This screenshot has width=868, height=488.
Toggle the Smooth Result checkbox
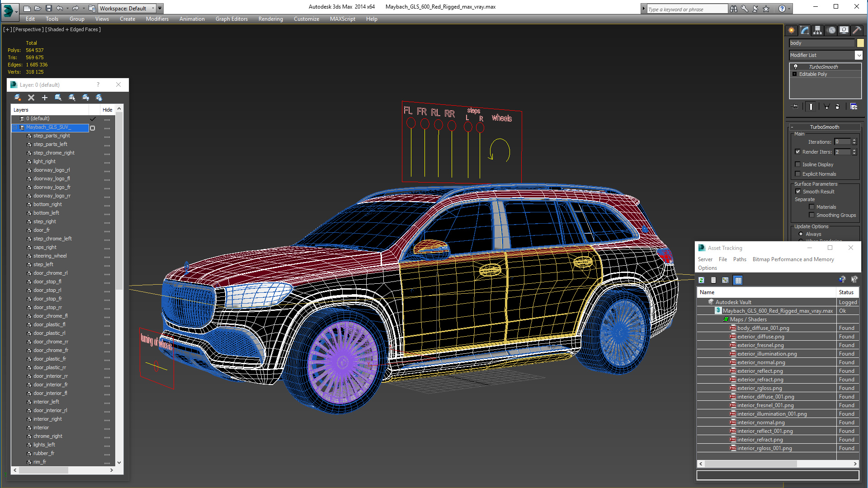[798, 192]
